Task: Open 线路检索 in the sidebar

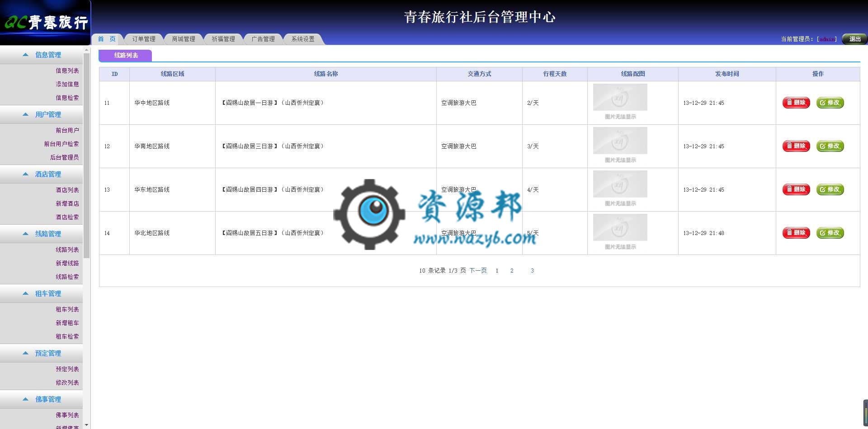Action: tap(67, 277)
